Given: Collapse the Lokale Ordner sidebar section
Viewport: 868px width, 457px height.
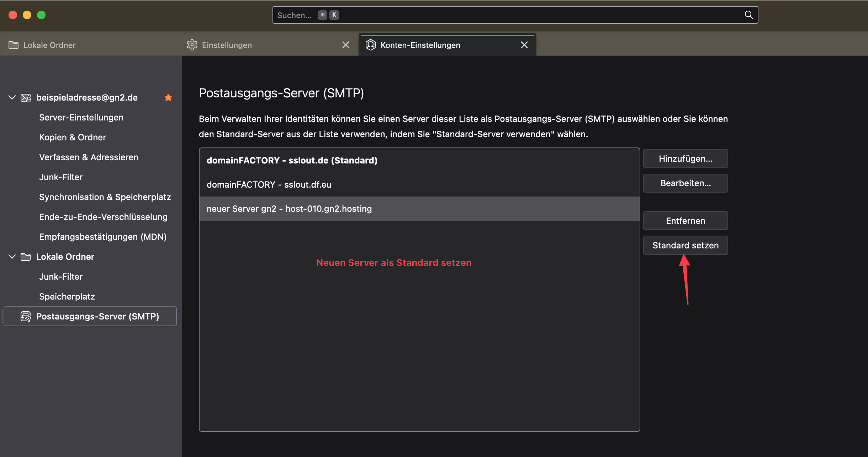Looking at the screenshot, I should click(x=12, y=257).
